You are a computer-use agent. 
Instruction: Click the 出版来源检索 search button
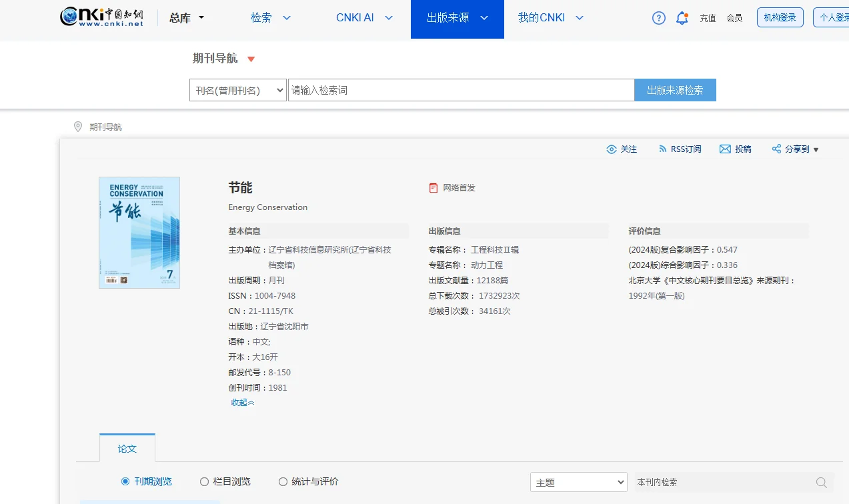click(x=675, y=89)
